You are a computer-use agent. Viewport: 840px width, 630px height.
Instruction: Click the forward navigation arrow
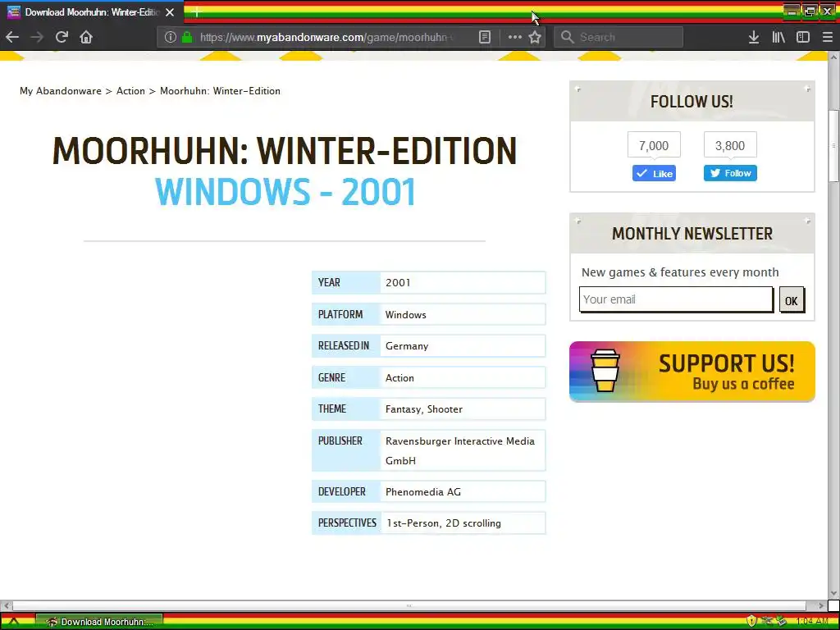(36, 37)
